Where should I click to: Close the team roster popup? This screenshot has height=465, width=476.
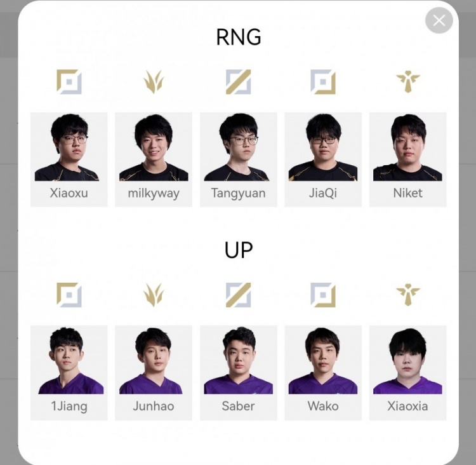pyautogui.click(x=439, y=21)
